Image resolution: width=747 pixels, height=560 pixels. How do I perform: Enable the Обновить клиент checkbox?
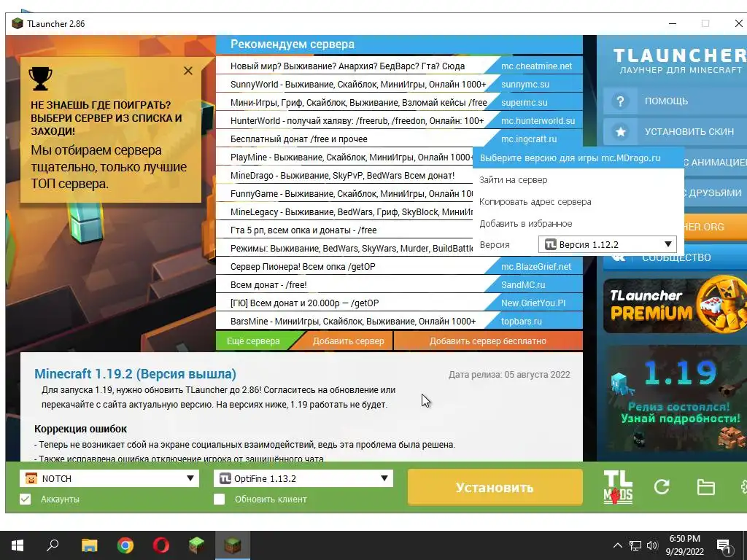coord(219,499)
